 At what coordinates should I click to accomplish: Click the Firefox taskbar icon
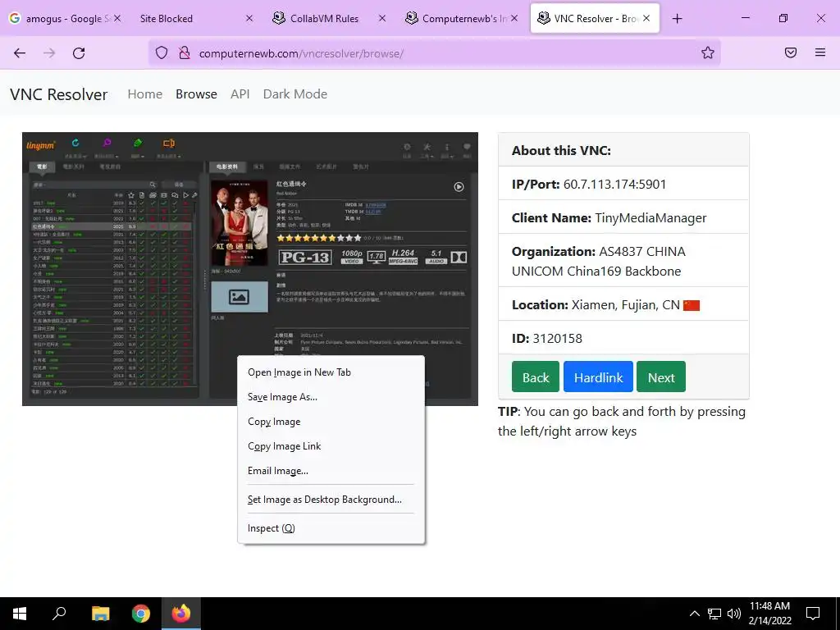point(181,614)
